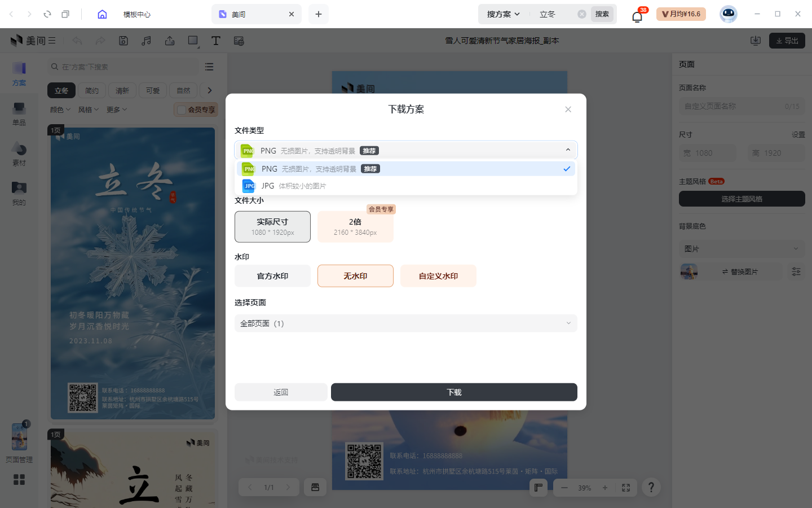Click the 导出 export button

(x=787, y=41)
